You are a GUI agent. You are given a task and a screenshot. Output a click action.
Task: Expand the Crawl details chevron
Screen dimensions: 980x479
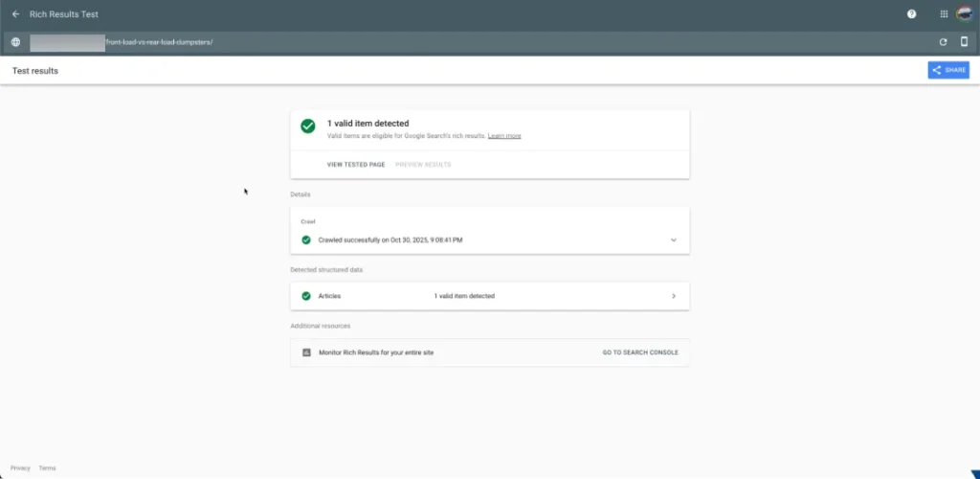[x=673, y=240]
